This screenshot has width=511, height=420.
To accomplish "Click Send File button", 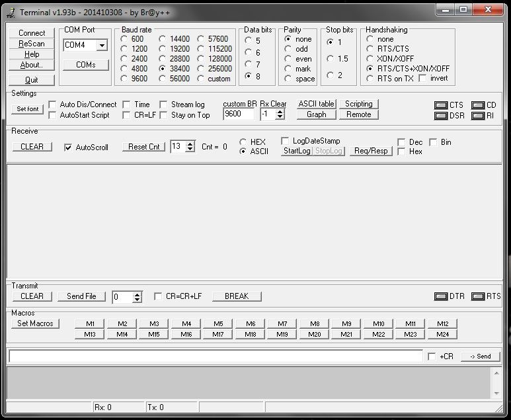I will point(81,296).
